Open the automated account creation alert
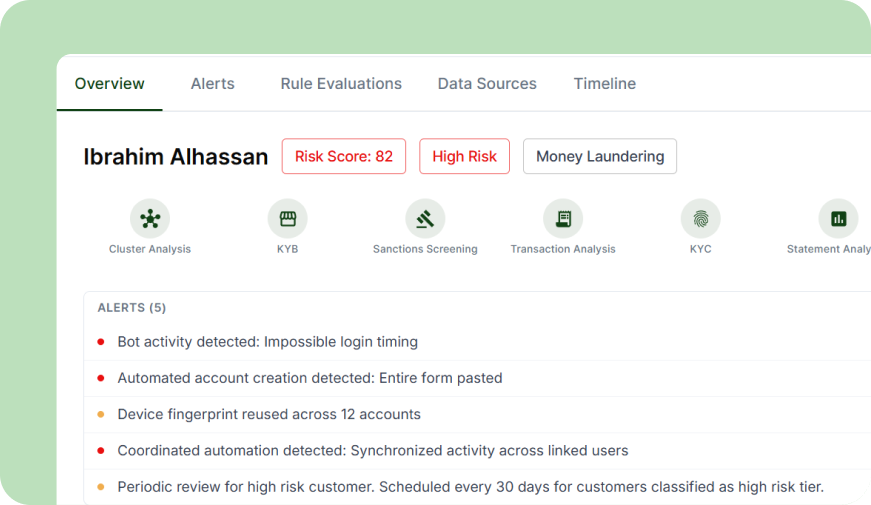 tap(309, 378)
